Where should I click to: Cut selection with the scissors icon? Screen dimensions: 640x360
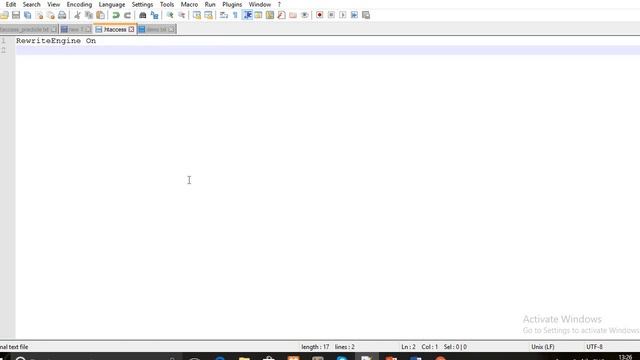(x=77, y=15)
